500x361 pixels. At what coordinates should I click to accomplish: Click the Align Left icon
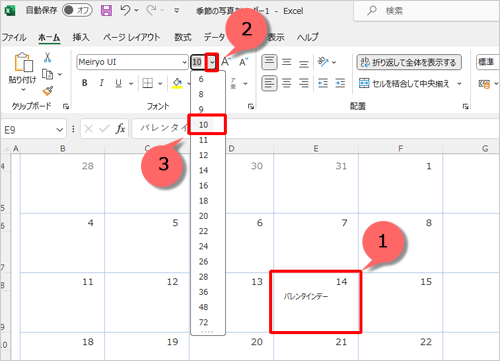click(x=269, y=83)
